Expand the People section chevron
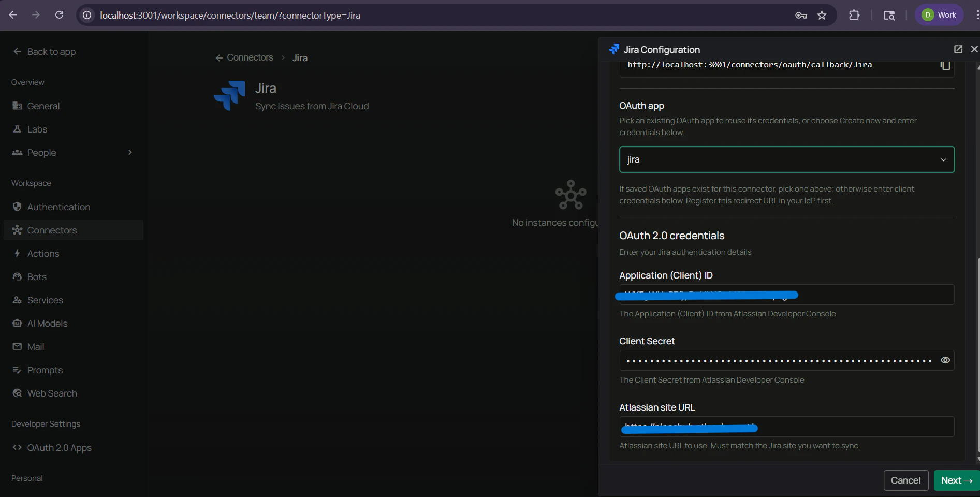This screenshot has height=497, width=980. [x=130, y=152]
